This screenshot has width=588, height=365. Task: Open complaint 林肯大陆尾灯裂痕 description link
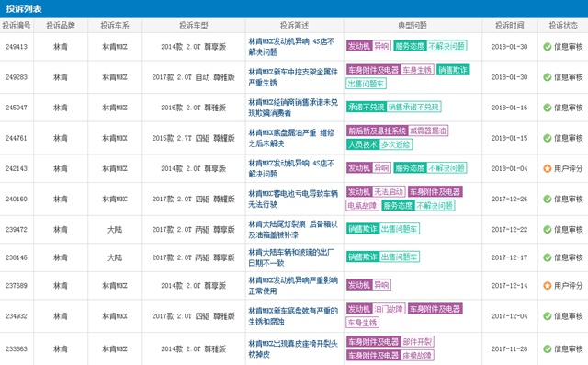click(x=293, y=229)
